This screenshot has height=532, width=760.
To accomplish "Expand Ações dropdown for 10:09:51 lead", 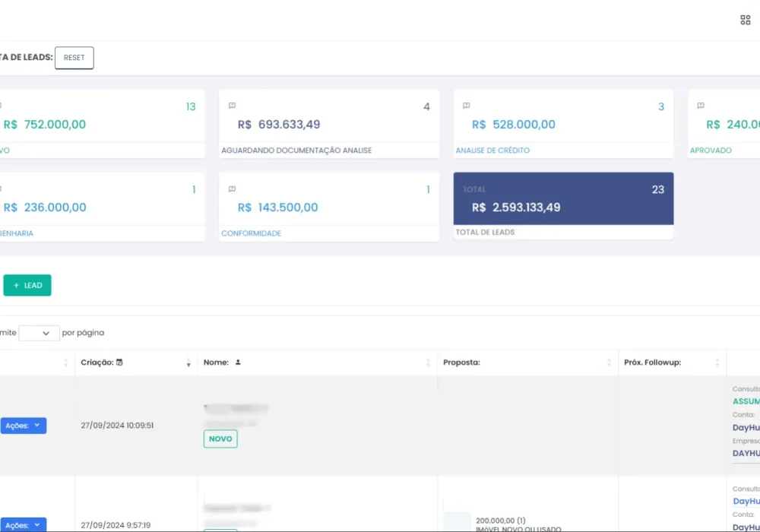I will click(x=24, y=426).
